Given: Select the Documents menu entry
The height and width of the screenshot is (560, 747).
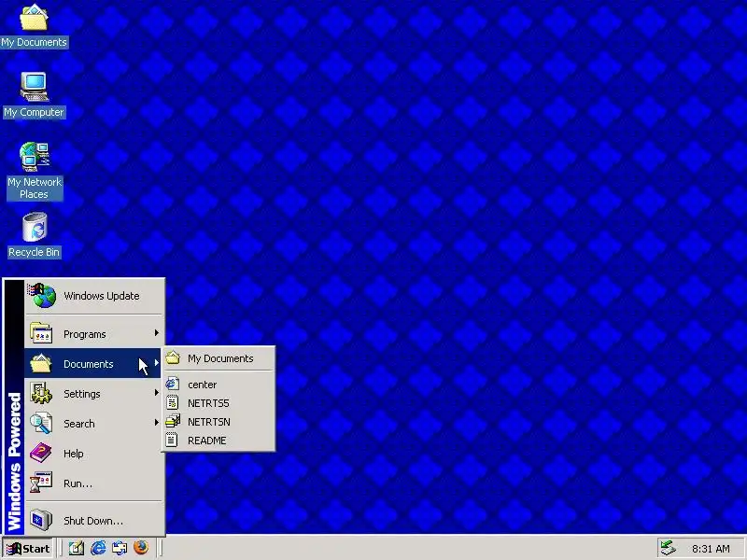Looking at the screenshot, I should tap(93, 363).
